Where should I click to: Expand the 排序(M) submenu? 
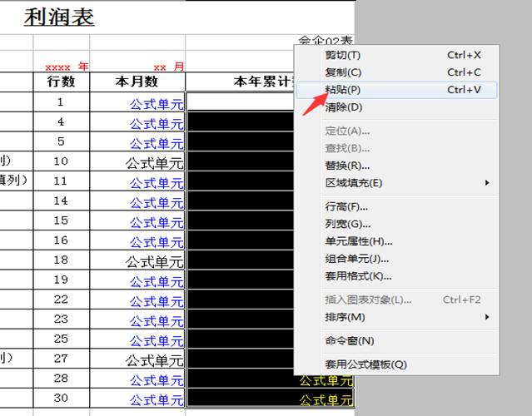[345, 317]
